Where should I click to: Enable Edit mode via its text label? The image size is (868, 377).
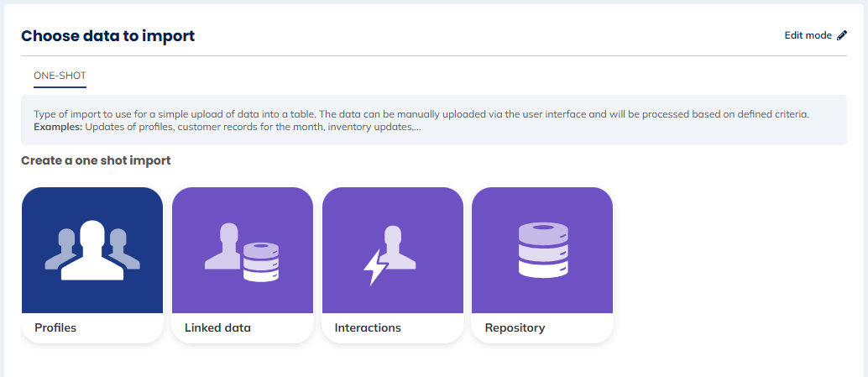tap(808, 35)
